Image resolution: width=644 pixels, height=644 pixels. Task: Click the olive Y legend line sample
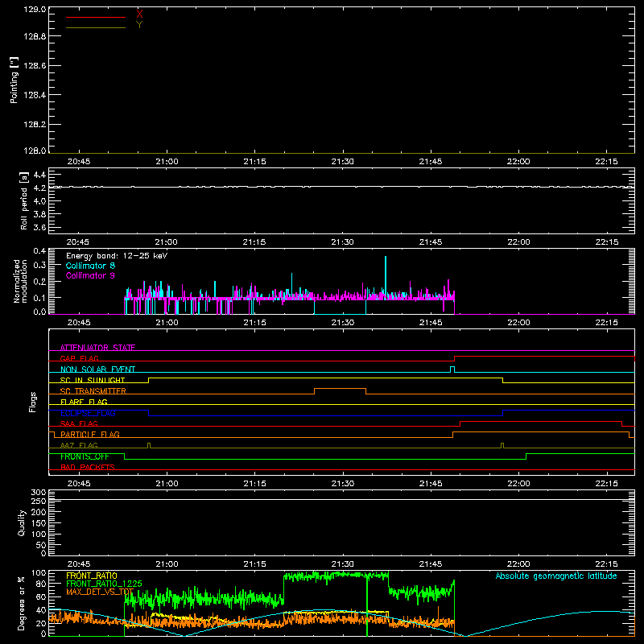pyautogui.click(x=96, y=27)
